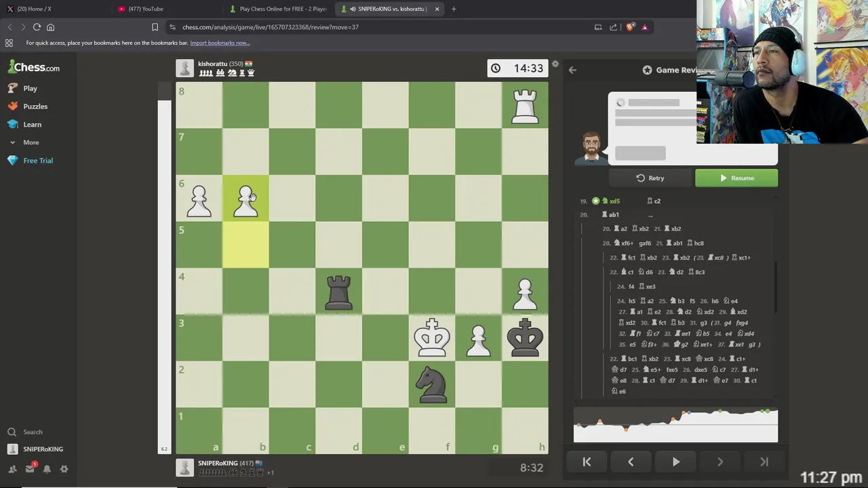868x488 pixels.
Task: Click the black rook on d4
Action: pos(338,291)
